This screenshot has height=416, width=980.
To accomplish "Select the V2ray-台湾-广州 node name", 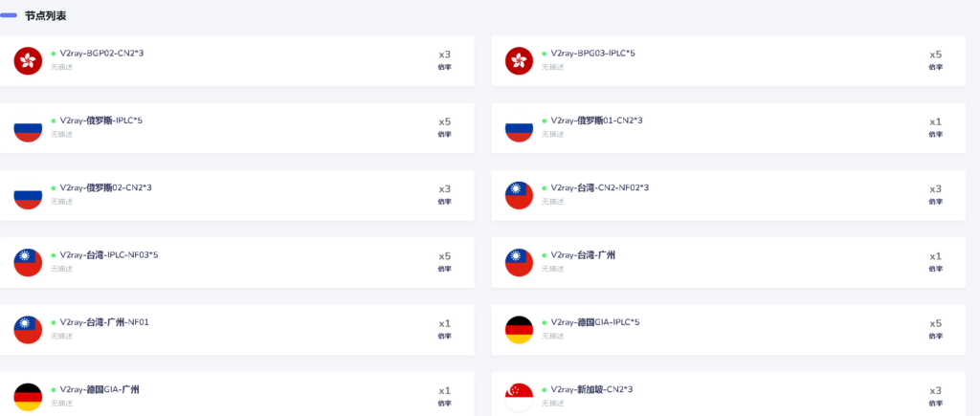I will pos(583,254).
